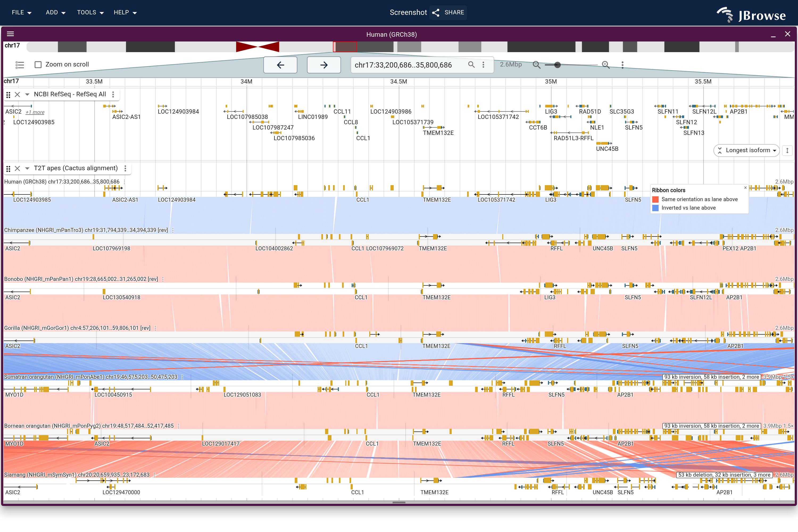Open T2T apes track three-dot menu
This screenshot has width=798, height=532.
125,168
